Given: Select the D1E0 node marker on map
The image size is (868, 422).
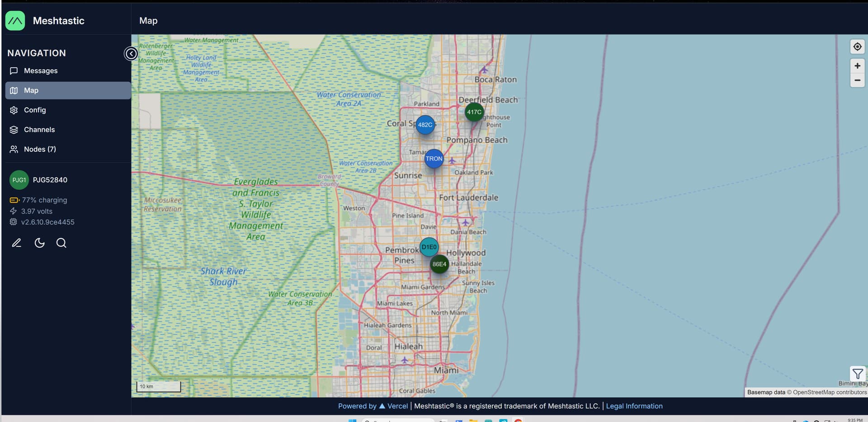Looking at the screenshot, I should pos(429,247).
